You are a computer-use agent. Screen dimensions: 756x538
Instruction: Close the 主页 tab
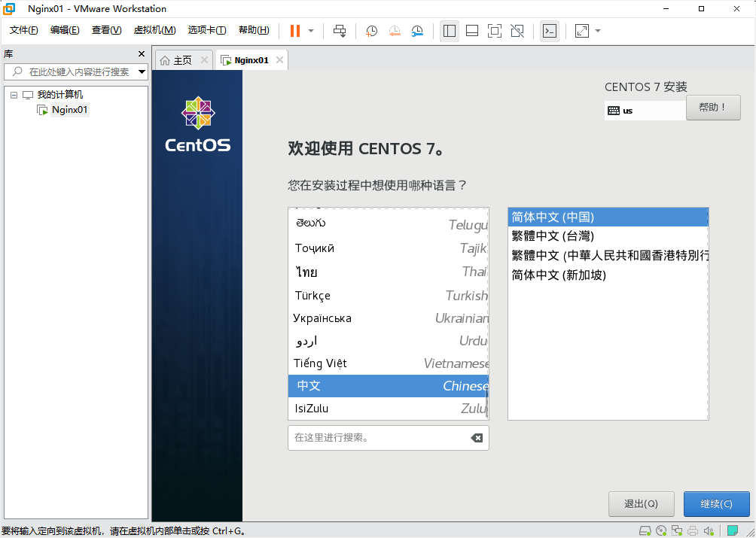click(204, 60)
